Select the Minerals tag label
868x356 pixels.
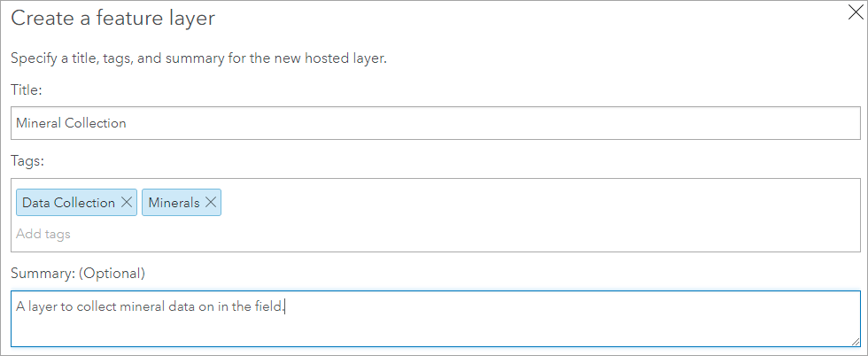(174, 203)
